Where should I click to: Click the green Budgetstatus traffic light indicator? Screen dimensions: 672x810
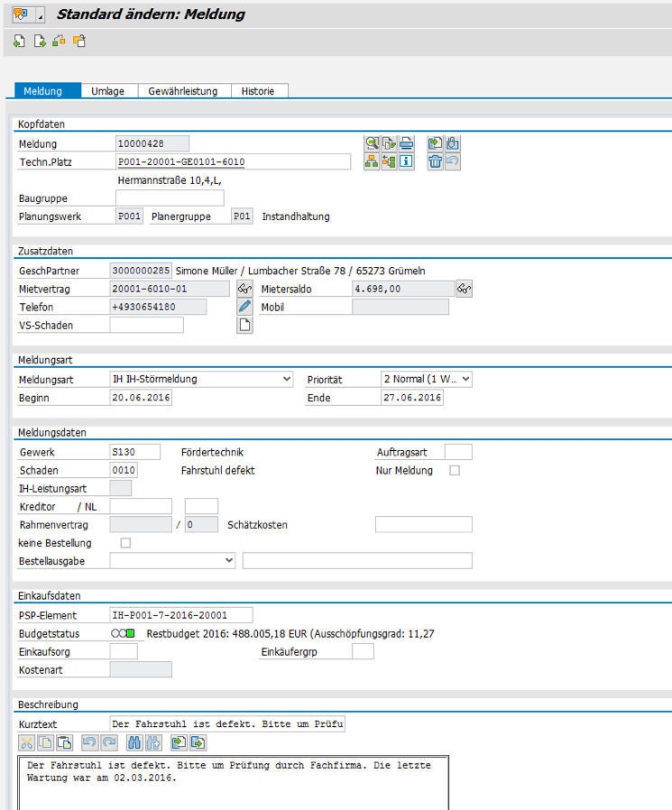click(x=130, y=634)
